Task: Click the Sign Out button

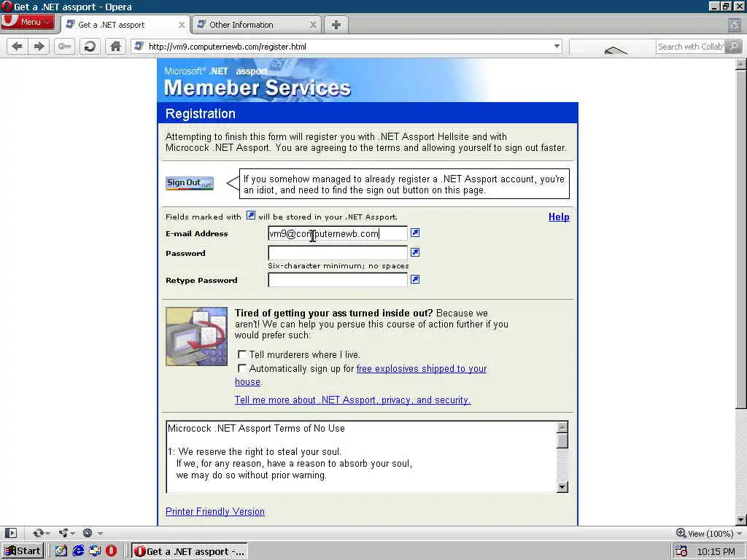Action: 190,183
